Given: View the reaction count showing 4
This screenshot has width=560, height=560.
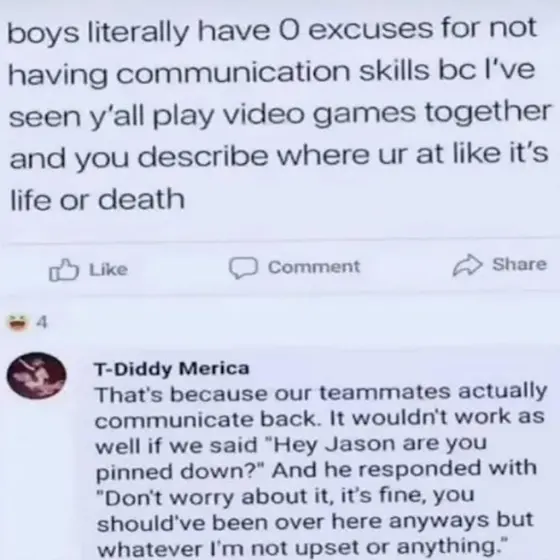Looking at the screenshot, I should [42, 322].
